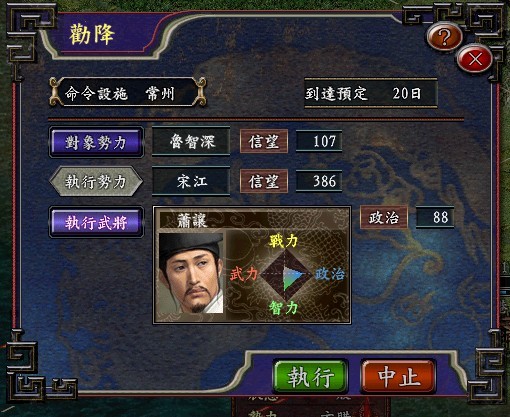Image resolution: width=510 pixels, height=417 pixels.
Task: Open the question mark help icon
Action: (444, 36)
